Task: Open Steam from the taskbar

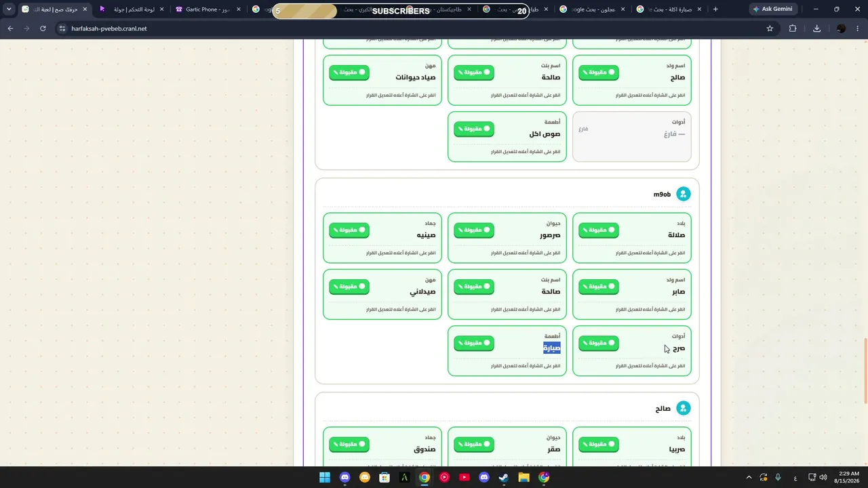Action: tap(504, 477)
